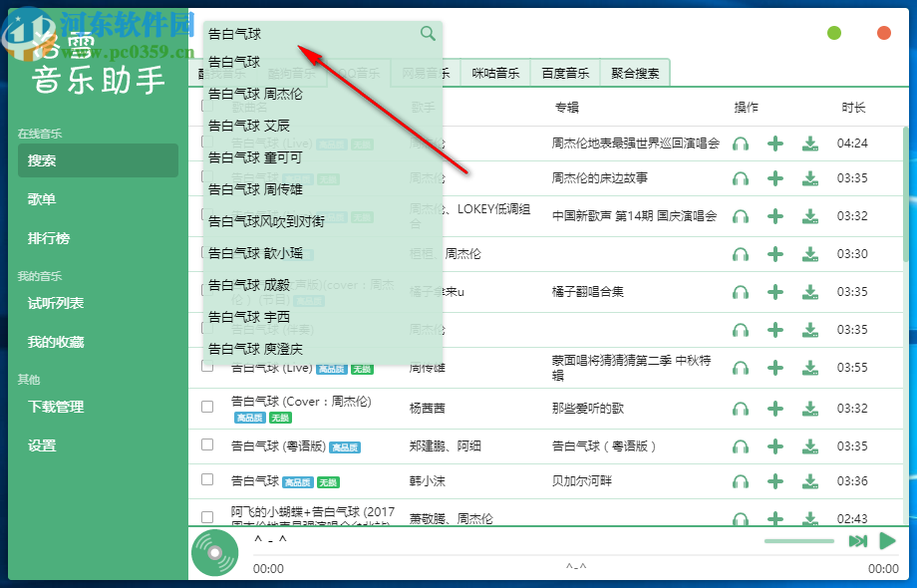Skip to next track in player
The height and width of the screenshot is (588, 917).
[x=858, y=541]
